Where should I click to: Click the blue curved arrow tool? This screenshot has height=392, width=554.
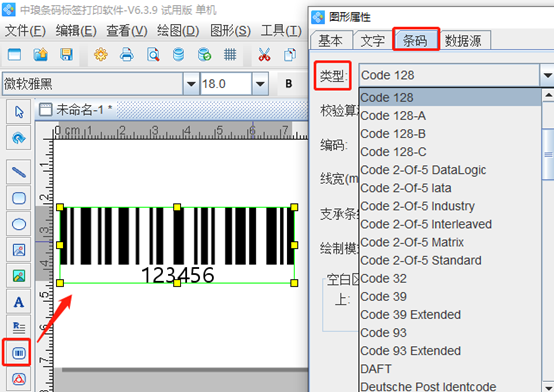tap(19, 138)
